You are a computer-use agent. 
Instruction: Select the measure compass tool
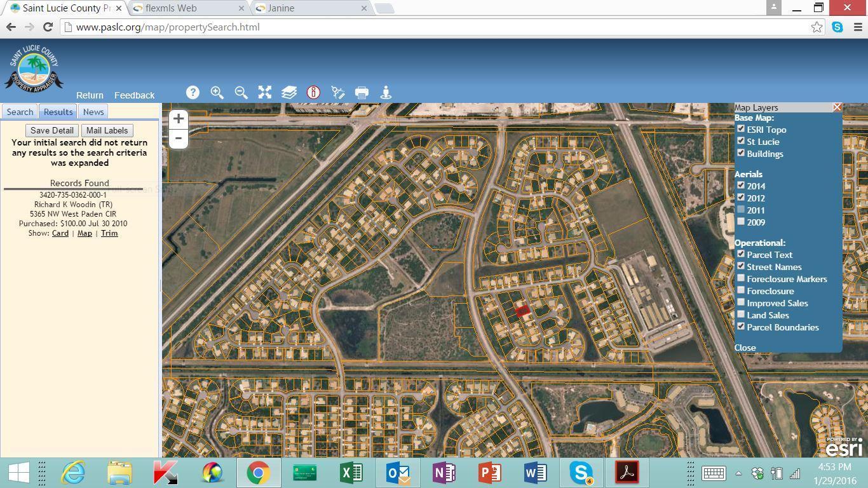pyautogui.click(x=337, y=93)
